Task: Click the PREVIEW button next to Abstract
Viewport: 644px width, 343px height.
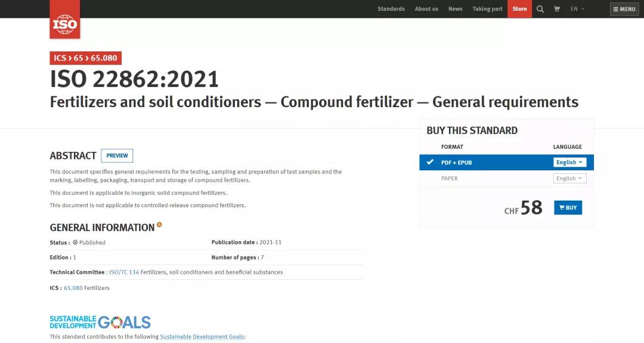Action: coord(117,155)
